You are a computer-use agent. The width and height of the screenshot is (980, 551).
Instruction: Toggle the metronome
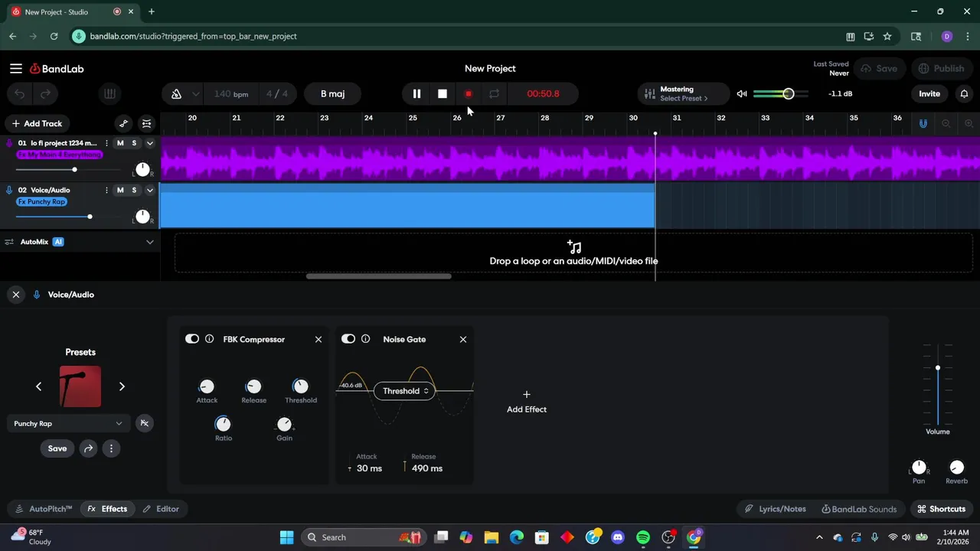pos(176,94)
